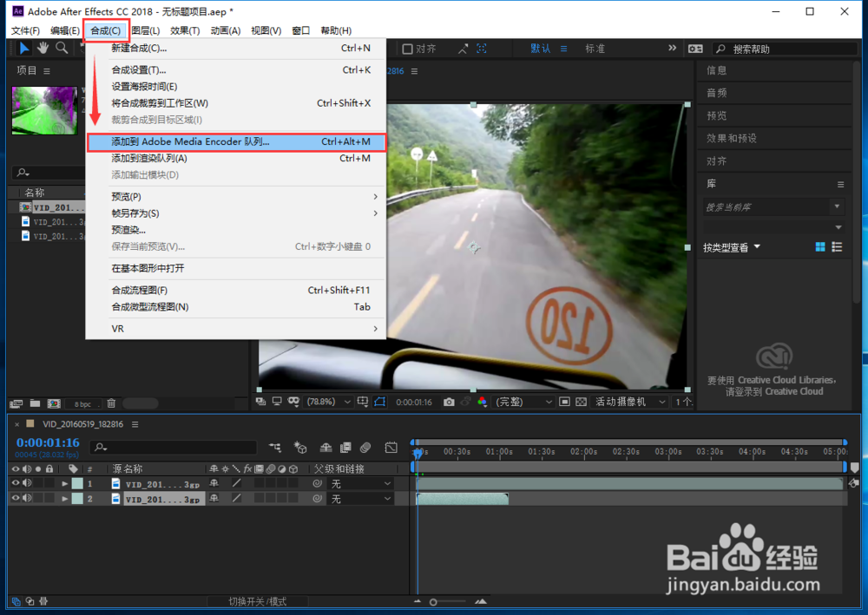Click the Draft 3D icon in timeline

[x=300, y=448]
